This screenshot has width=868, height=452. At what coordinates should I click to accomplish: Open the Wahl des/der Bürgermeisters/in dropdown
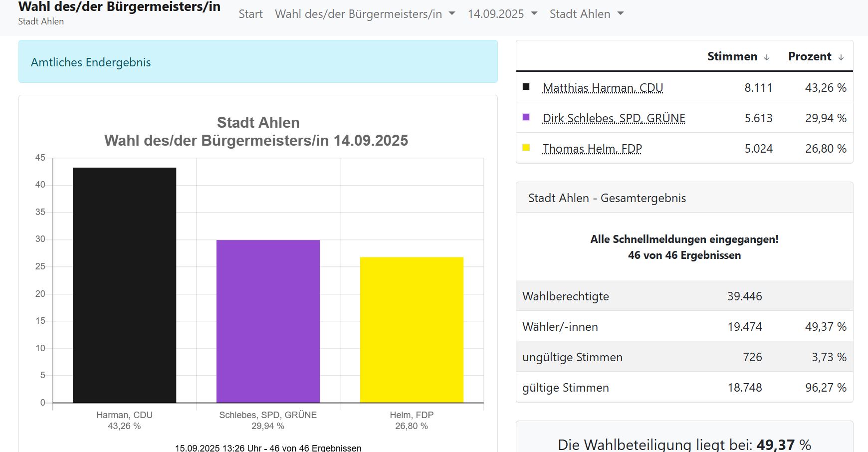(x=365, y=14)
